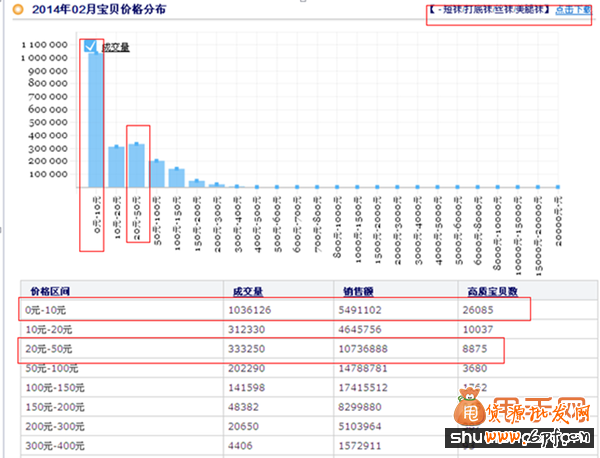Select the 0元-10元 table row

coord(120,312)
